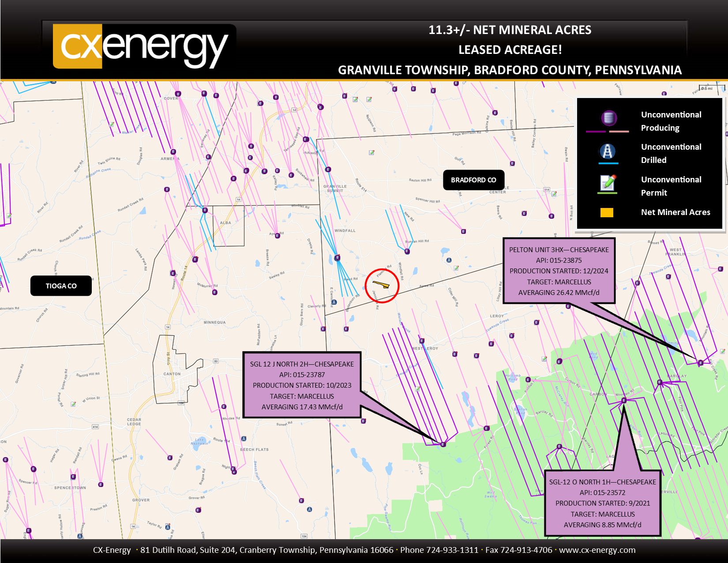Viewport: 728px width, 563px height.
Task: Click the WEST FRANKLIN place label
Action: [x=675, y=252]
